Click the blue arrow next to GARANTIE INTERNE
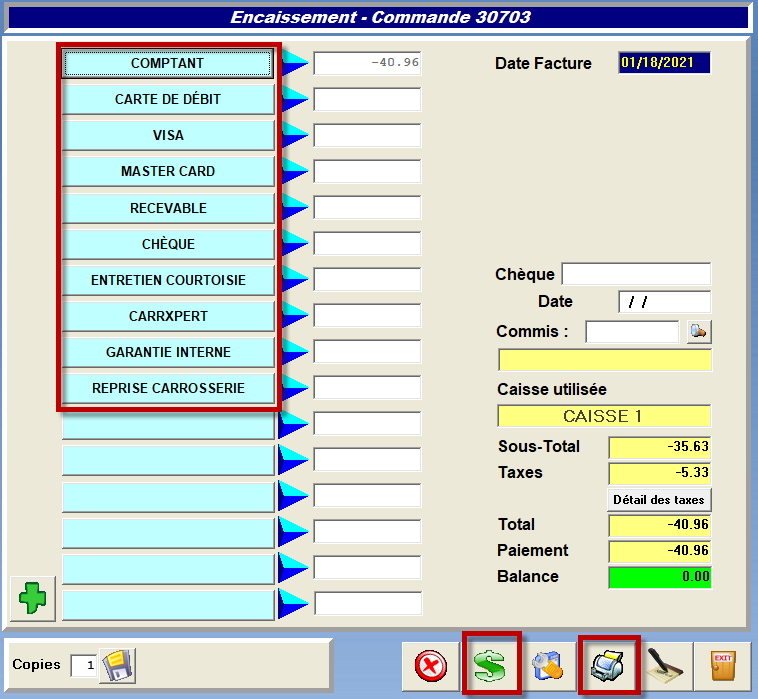The height and width of the screenshot is (699, 758). [294, 351]
